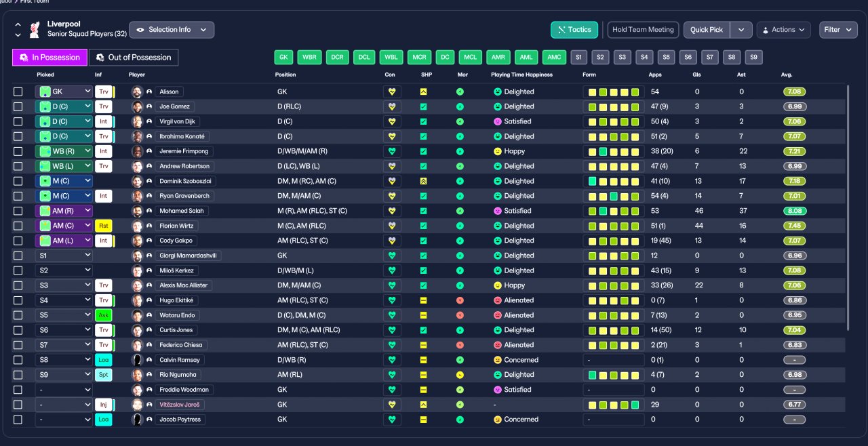This screenshot has width=868, height=446.
Task: Click Florian Wirtz's Rst info badge
Action: pos(103,226)
